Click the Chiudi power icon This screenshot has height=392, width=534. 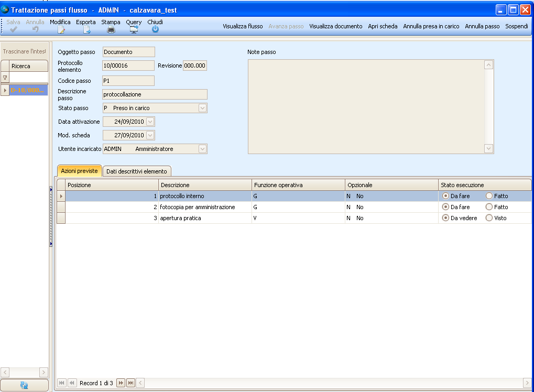pyautogui.click(x=155, y=30)
